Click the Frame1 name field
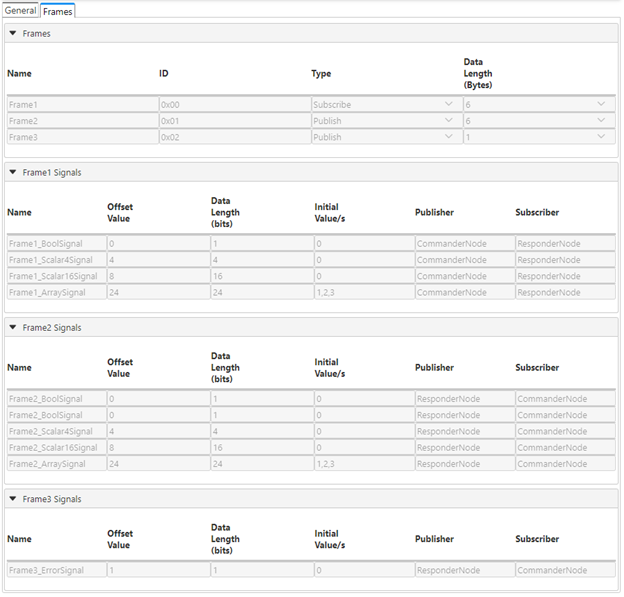Image resolution: width=624 pixels, height=597 pixels. 83,105
